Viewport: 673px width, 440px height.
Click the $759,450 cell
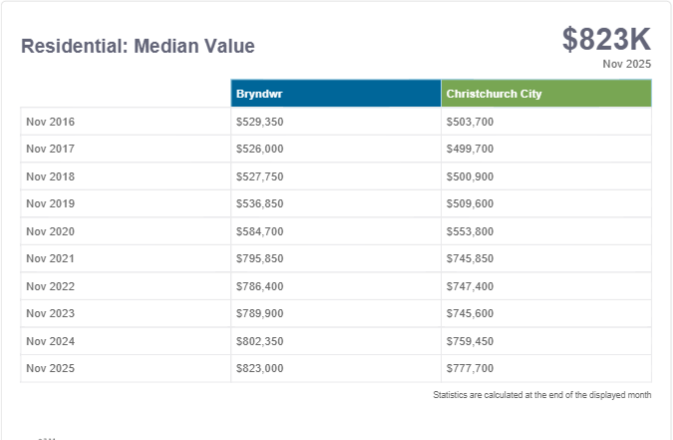click(470, 341)
